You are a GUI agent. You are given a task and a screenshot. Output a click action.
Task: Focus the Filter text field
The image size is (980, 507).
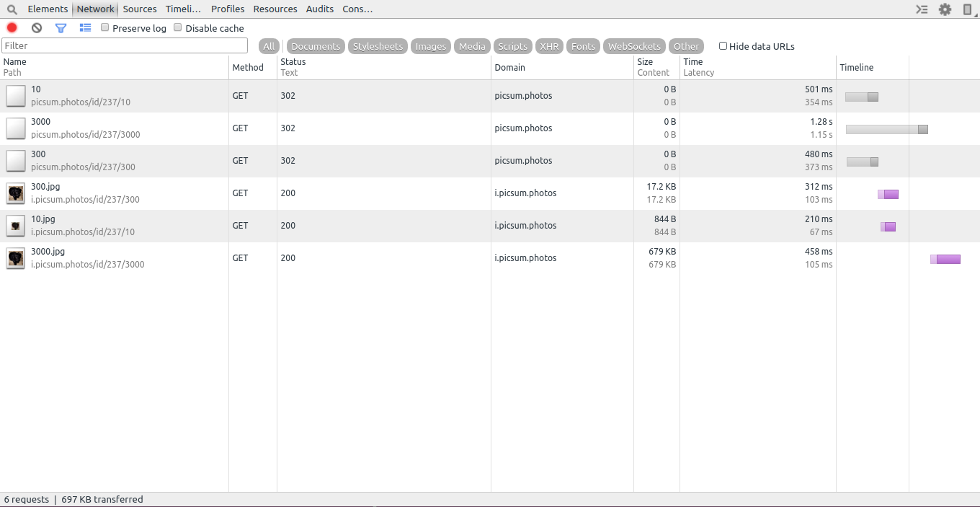tap(125, 46)
